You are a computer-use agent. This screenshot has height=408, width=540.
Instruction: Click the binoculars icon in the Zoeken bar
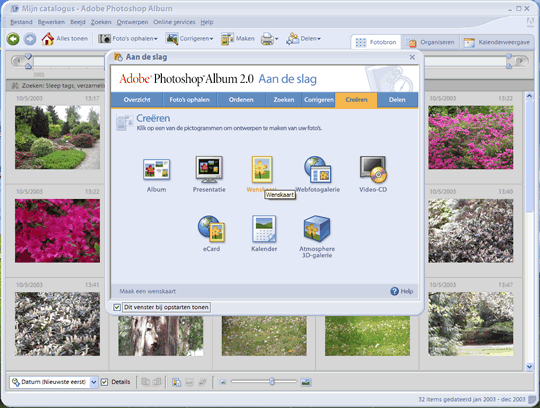(15, 85)
